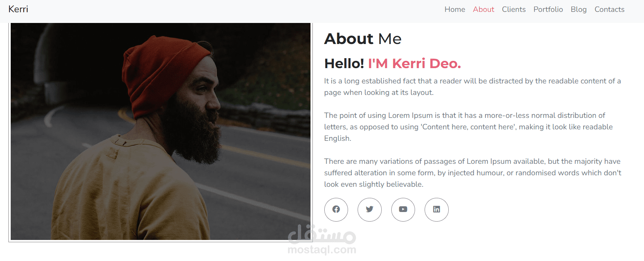Click the bearded man's photo

coord(160,131)
